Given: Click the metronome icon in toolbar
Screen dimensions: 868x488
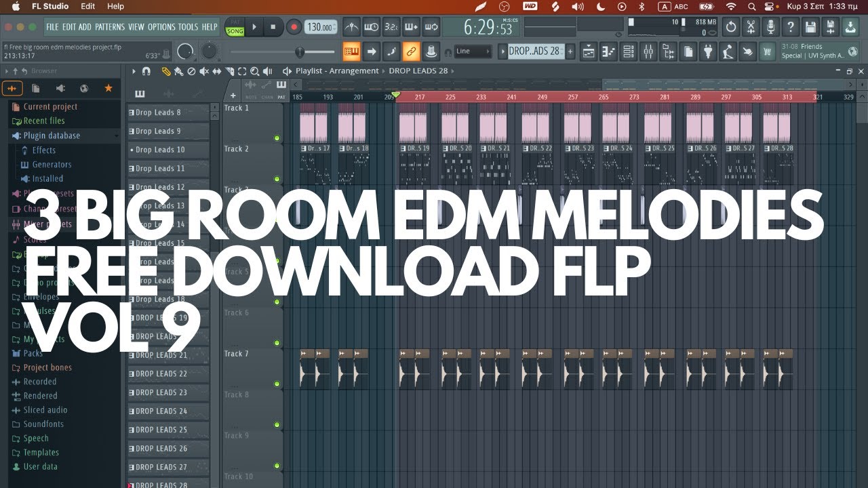Looking at the screenshot, I should point(351,28).
